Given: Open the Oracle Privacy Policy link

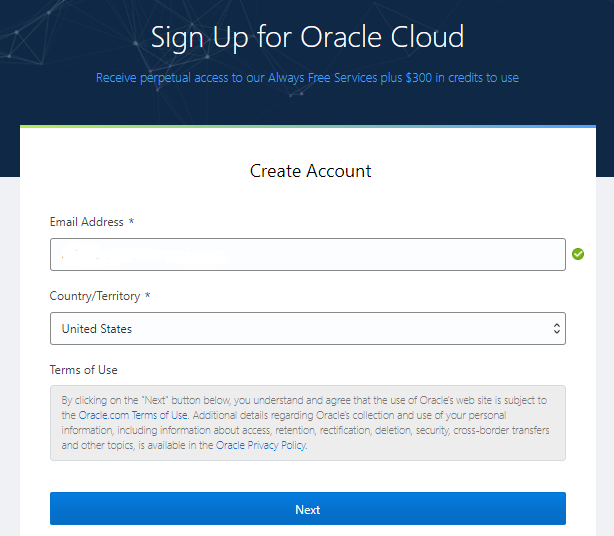Looking at the screenshot, I should point(261,445).
